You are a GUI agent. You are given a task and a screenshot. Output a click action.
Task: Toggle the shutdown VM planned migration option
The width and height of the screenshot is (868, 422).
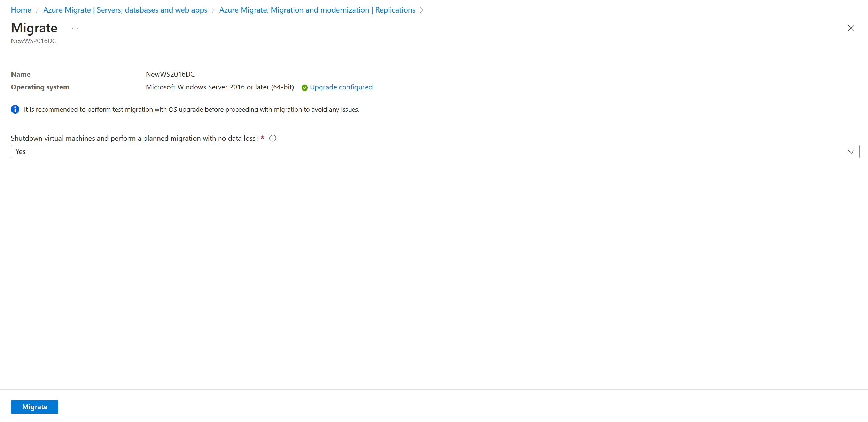(x=435, y=151)
